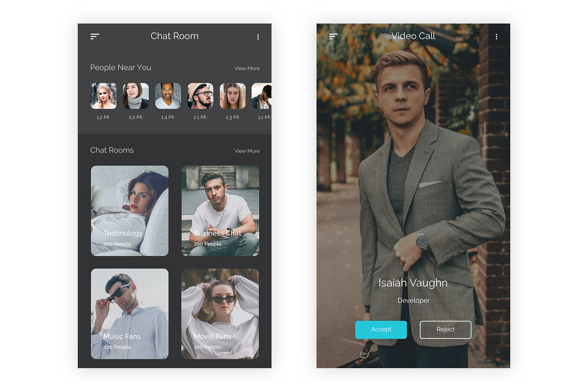Click the Chat Room screen title
Image resolution: width=588 pixels, height=392 pixels.
pyautogui.click(x=174, y=36)
